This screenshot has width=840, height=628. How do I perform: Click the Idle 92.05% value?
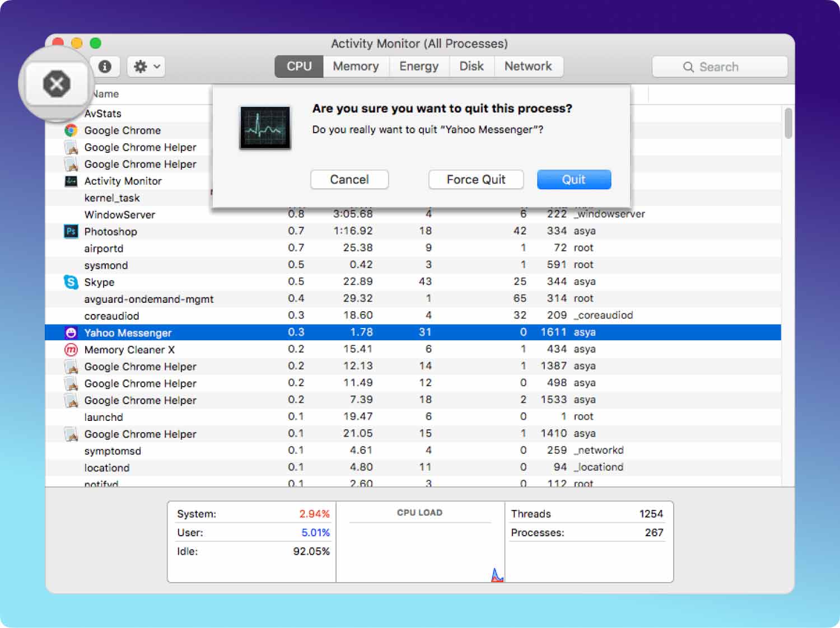point(311,551)
